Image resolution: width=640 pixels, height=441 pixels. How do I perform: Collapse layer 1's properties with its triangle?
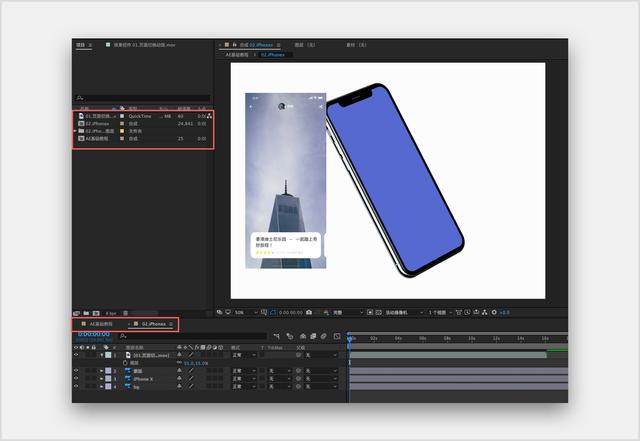102,355
